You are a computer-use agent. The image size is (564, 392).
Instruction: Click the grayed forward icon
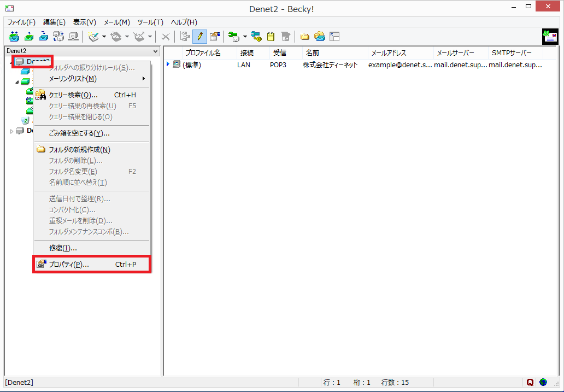139,36
